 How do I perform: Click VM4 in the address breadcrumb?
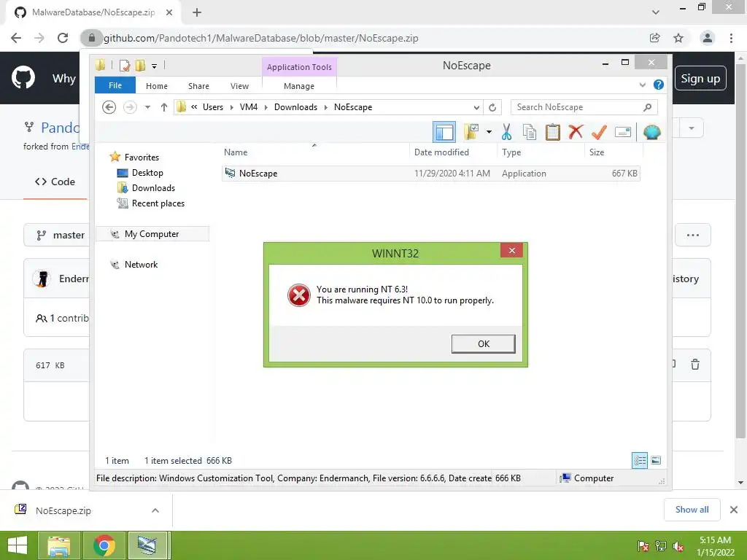point(249,107)
